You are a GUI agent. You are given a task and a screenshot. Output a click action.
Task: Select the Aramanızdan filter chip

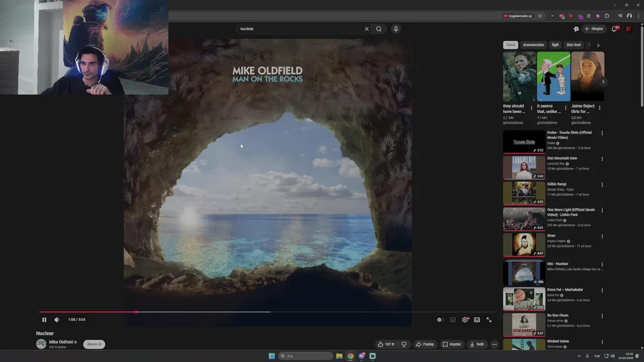pos(533,45)
